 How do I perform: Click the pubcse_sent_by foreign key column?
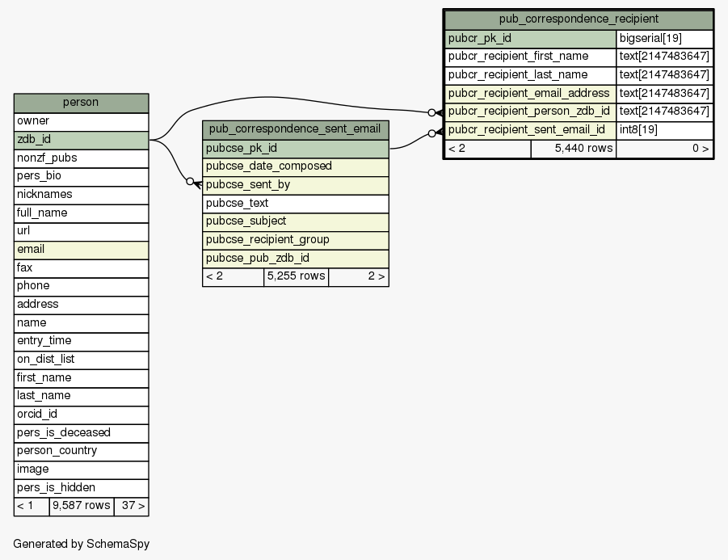[x=295, y=185]
